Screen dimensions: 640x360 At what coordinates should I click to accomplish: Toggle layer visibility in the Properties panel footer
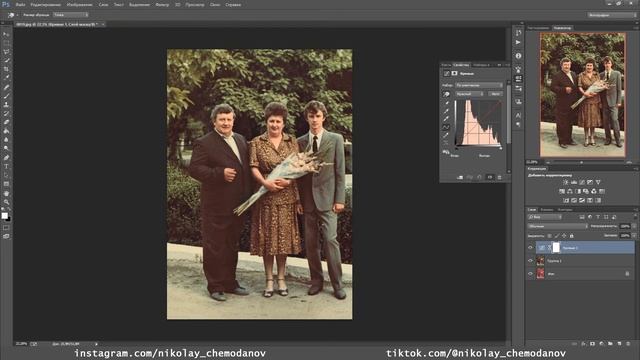[x=490, y=177]
